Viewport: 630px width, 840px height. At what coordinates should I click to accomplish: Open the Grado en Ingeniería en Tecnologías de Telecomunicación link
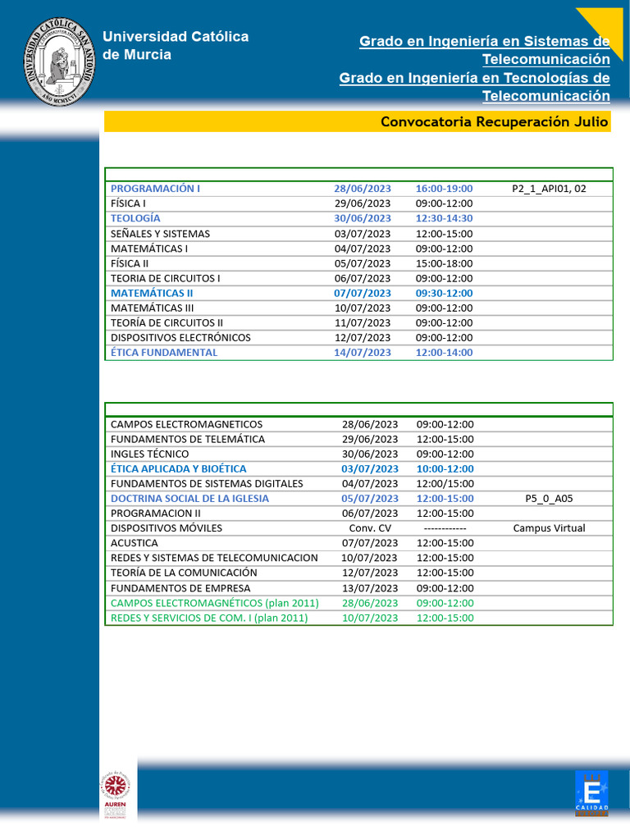pos(474,87)
